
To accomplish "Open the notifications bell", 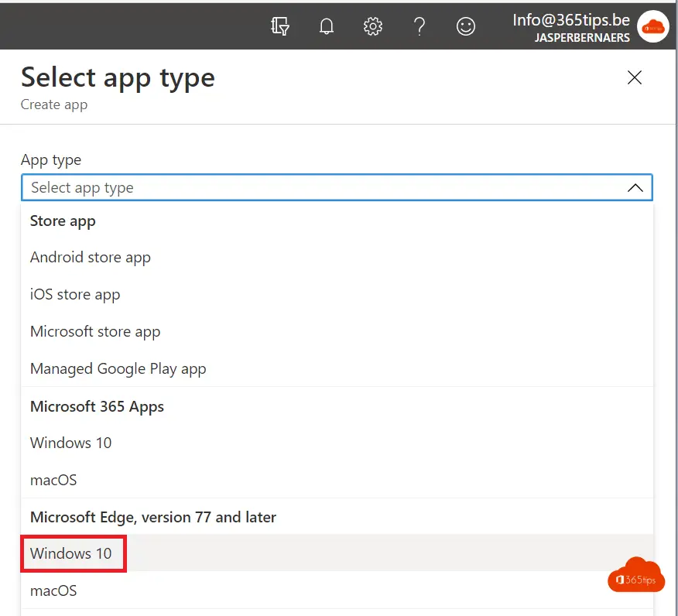I will [x=327, y=26].
